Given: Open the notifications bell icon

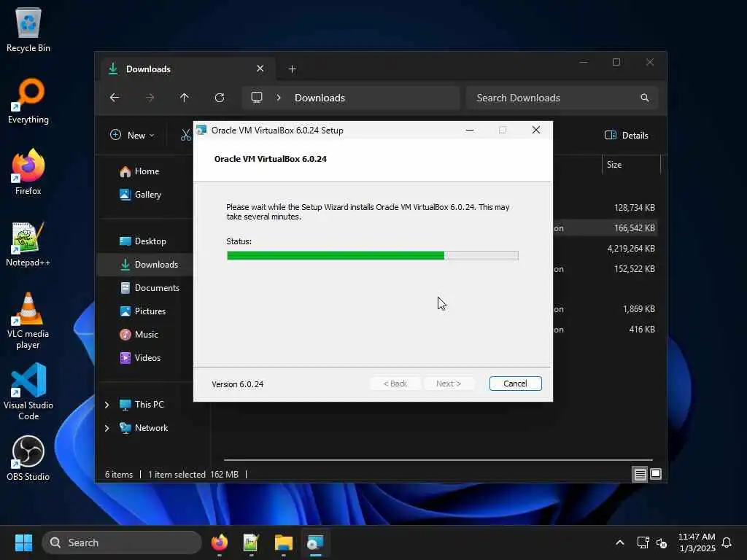Looking at the screenshot, I should point(727,542).
